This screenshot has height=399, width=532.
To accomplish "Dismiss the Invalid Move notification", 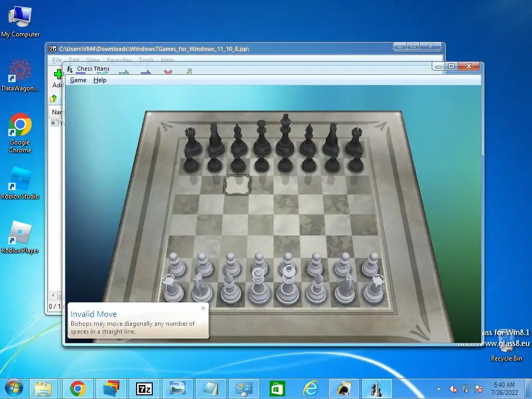I will click(203, 308).
